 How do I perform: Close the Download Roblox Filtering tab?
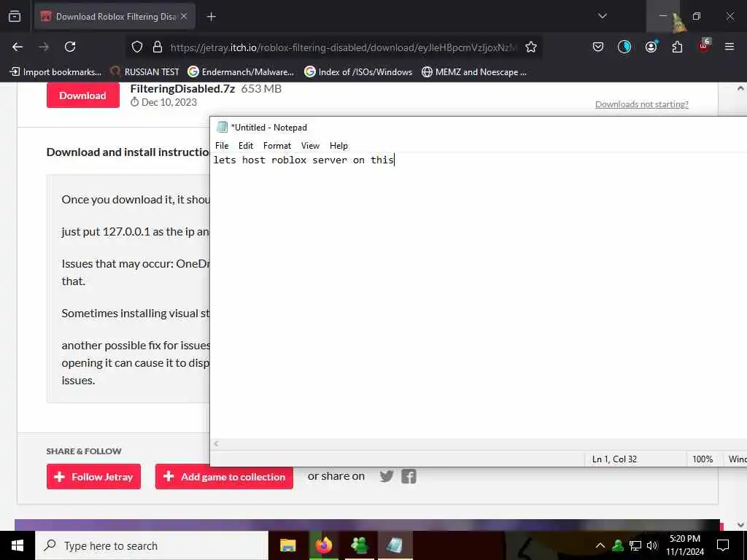(184, 16)
